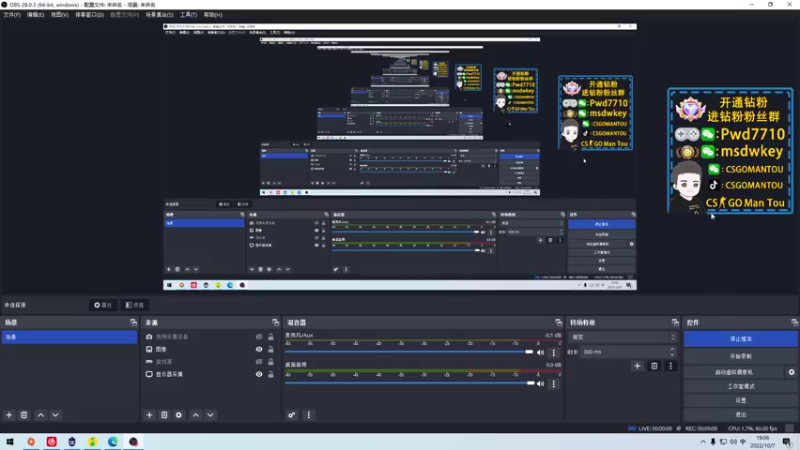This screenshot has width=800, height=450.
Task: Open 桌面音频 channel options menu
Action: [554, 383]
